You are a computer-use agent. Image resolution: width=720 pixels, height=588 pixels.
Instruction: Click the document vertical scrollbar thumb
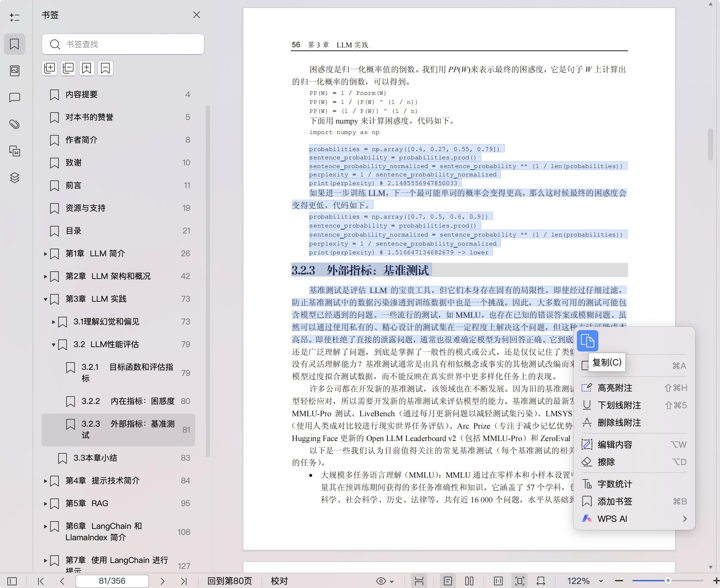coord(711,145)
